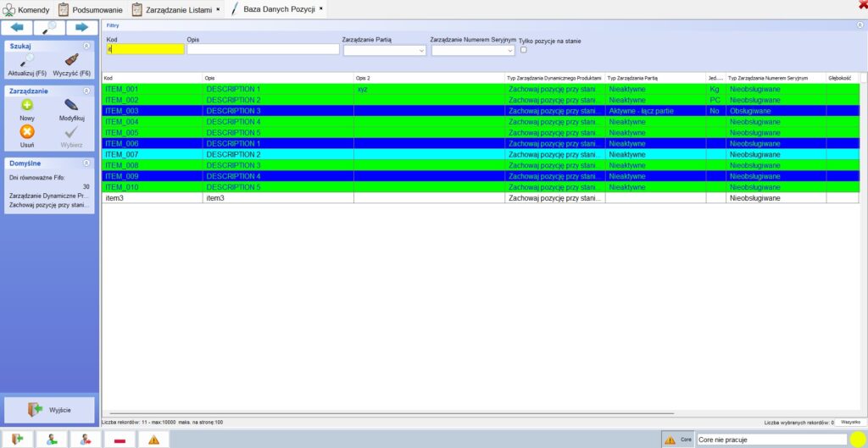
Task: Collapse the Szukaj panel
Action: (x=86, y=46)
